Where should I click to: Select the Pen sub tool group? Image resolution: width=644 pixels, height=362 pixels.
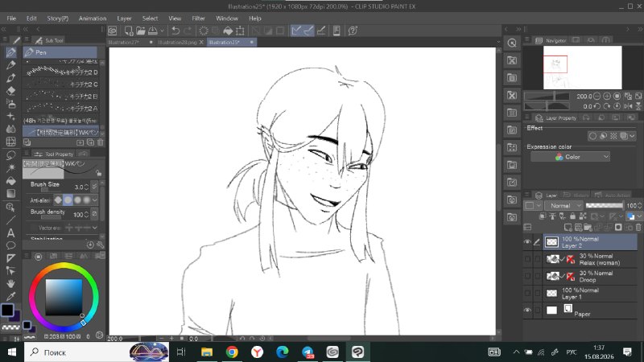60,52
